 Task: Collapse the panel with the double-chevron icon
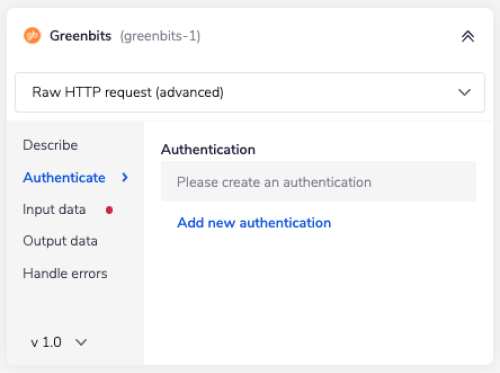click(x=468, y=36)
